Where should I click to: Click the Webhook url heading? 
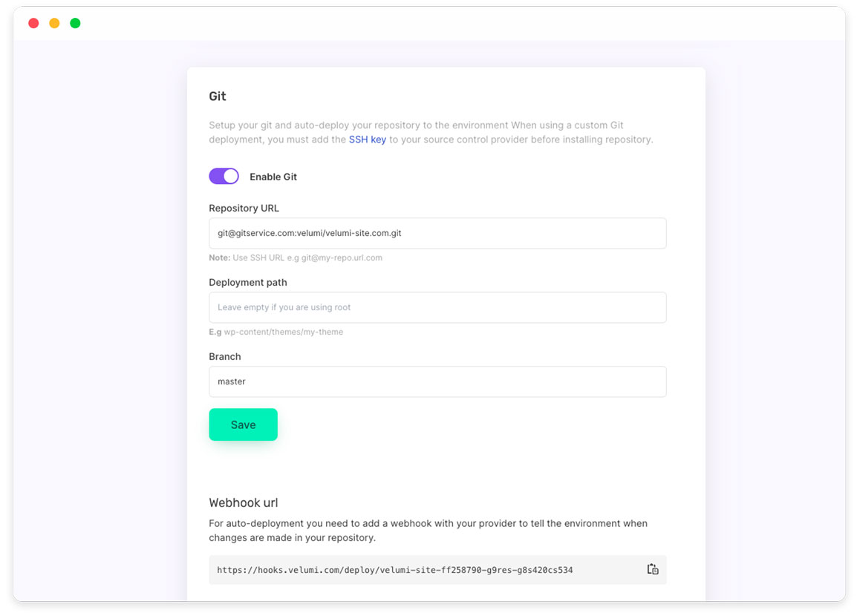coord(244,502)
